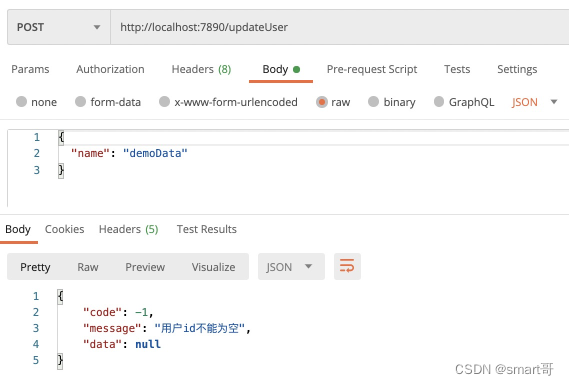The width and height of the screenshot is (569, 385).
Task: Select the GraphQL body option
Action: [464, 102]
